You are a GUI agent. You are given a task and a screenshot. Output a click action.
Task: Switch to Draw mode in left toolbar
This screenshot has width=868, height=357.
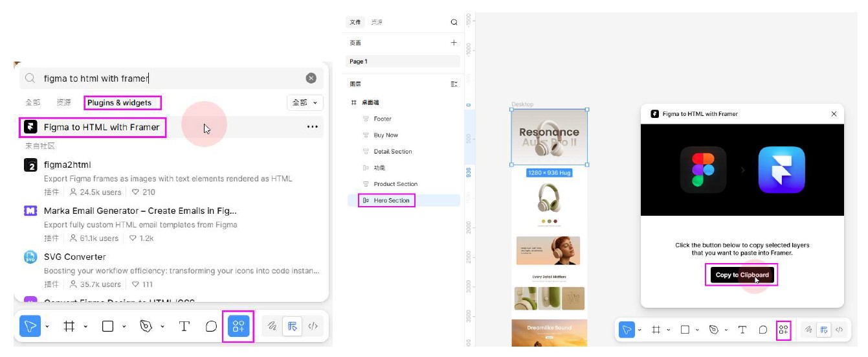[x=273, y=326]
